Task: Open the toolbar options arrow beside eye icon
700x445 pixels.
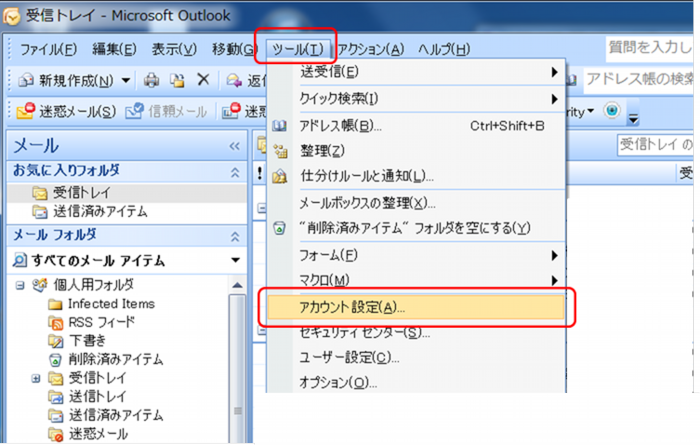Action: click(x=633, y=119)
